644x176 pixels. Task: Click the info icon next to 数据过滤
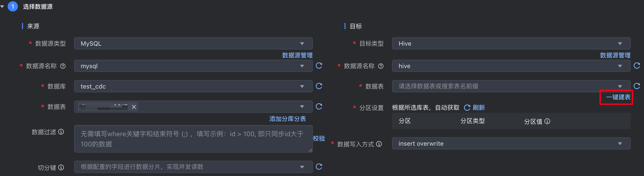tap(61, 132)
